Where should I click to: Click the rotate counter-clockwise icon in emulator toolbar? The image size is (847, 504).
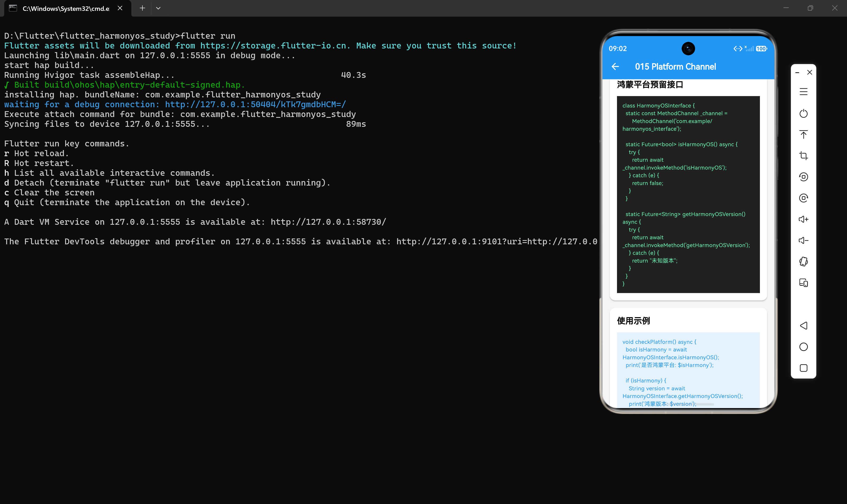coord(803,177)
